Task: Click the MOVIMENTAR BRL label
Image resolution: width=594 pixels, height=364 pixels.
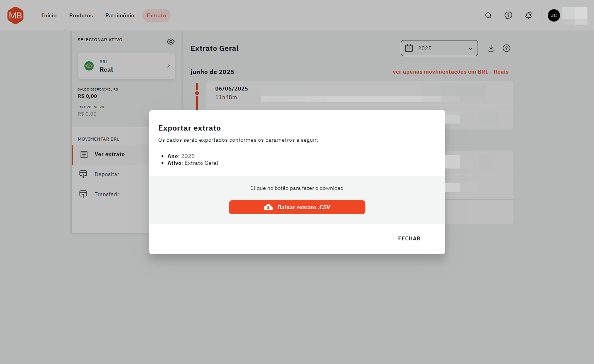Action: pos(99,139)
